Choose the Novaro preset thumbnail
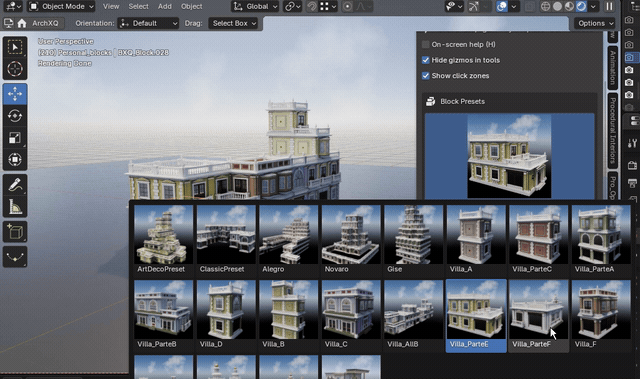640x379 pixels. (x=351, y=239)
